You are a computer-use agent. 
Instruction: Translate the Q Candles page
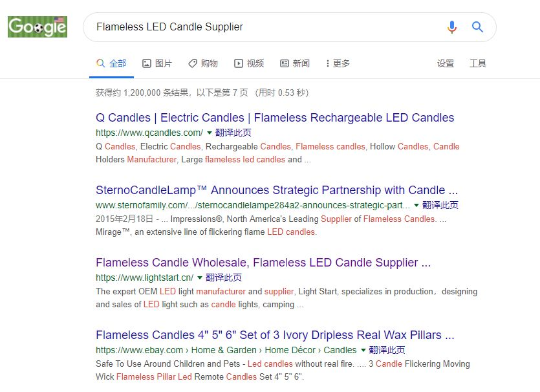pos(233,133)
